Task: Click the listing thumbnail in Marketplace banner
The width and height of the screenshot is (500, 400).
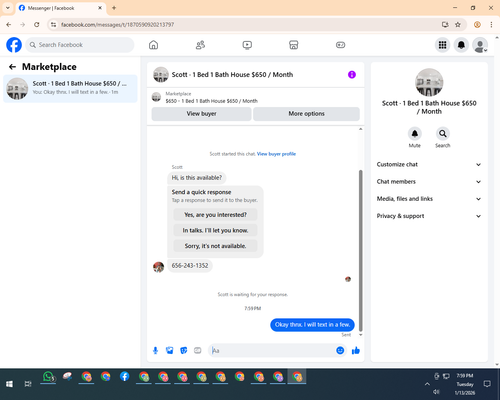Action: [156, 97]
